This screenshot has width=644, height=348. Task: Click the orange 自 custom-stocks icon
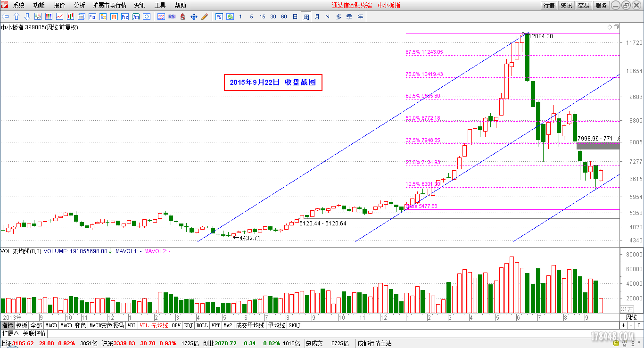tap(114, 17)
